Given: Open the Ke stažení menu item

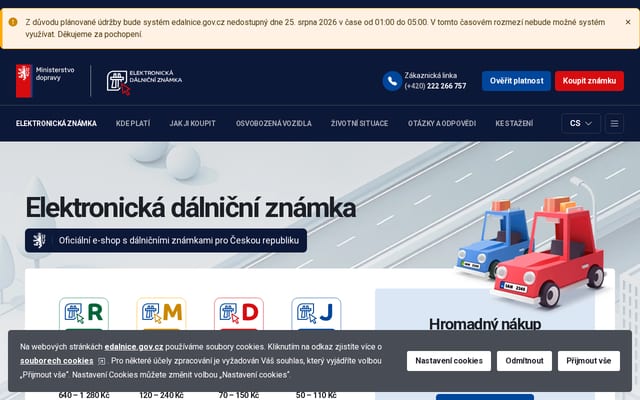Looking at the screenshot, I should [514, 123].
